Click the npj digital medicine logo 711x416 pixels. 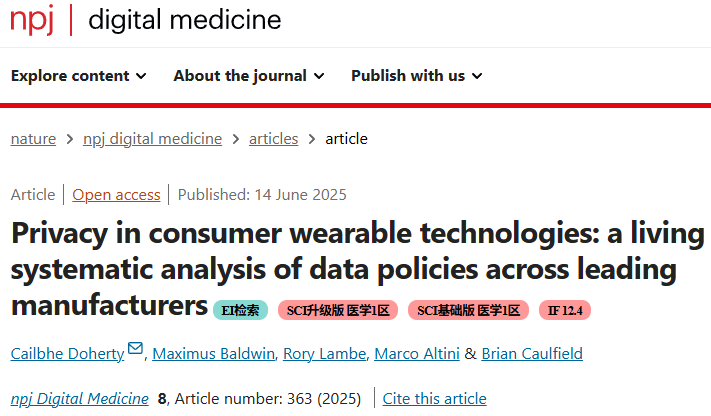point(146,20)
